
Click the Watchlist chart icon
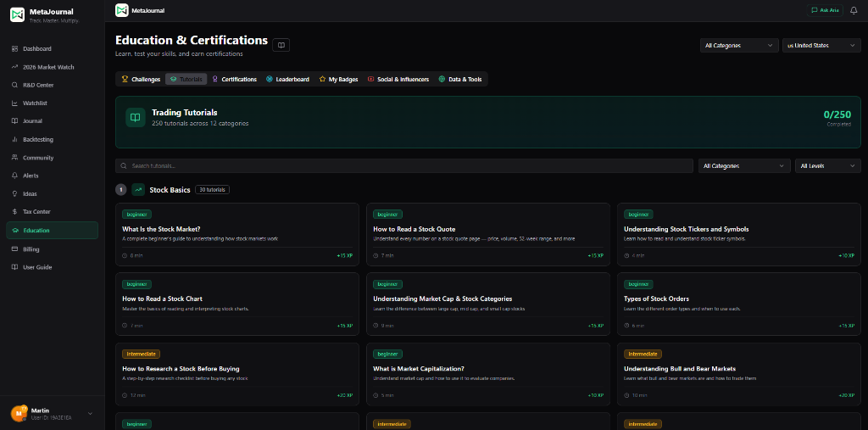(x=15, y=103)
